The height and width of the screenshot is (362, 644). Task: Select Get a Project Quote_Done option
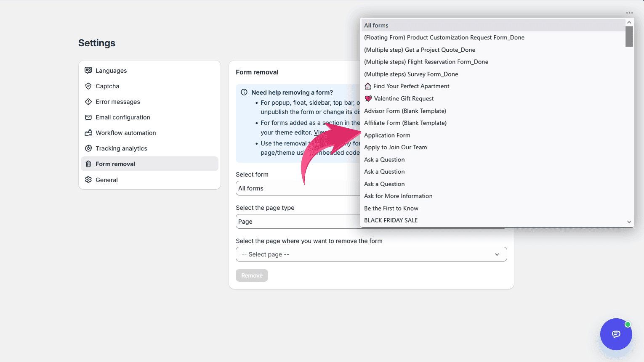pos(493,50)
